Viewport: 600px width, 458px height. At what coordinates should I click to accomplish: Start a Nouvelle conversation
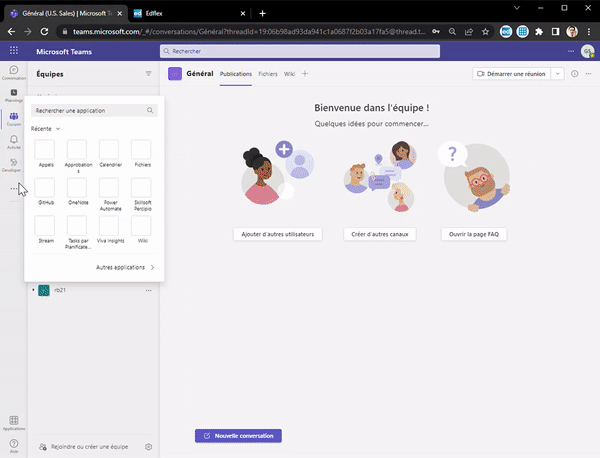pos(238,436)
